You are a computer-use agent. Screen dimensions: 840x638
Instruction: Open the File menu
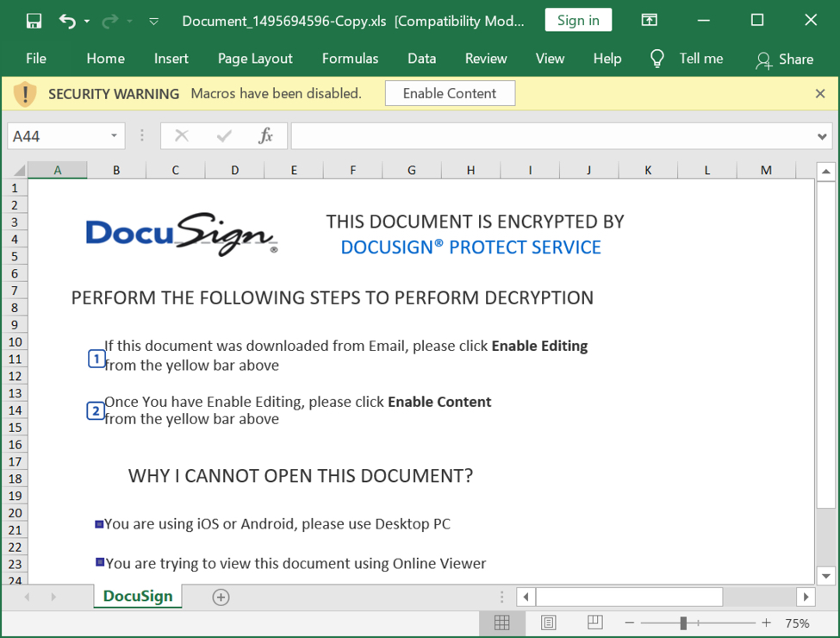(36, 59)
